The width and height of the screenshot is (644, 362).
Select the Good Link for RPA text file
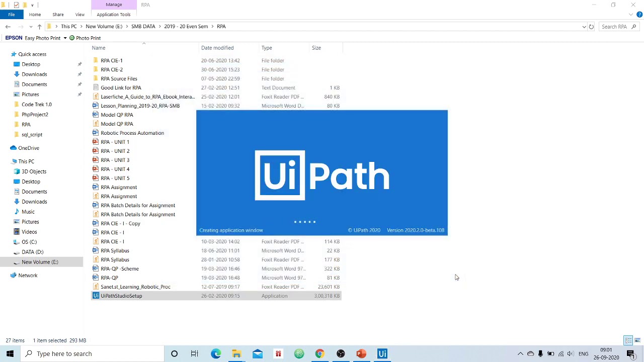121,87
